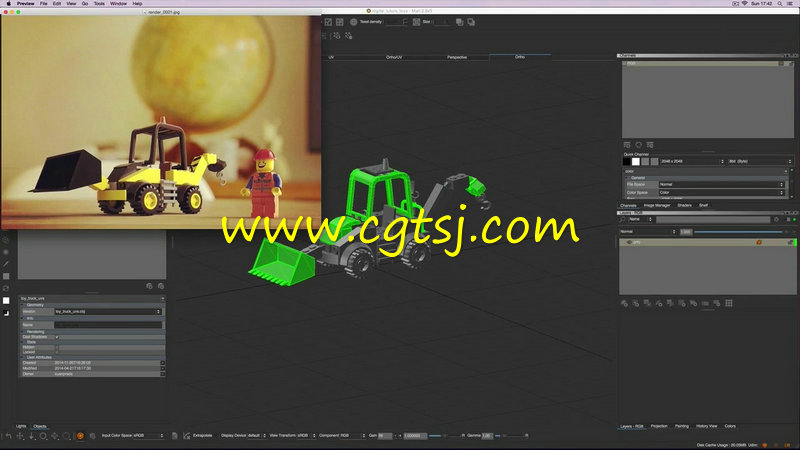
Task: Click the object Name input field
Action: point(108,324)
